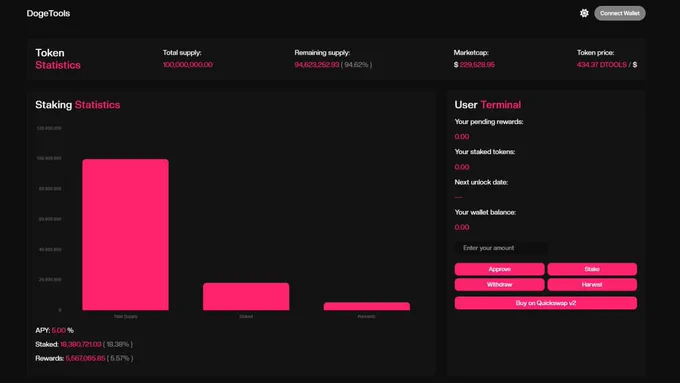This screenshot has width=680, height=383.
Task: Click Next unlock date label
Action: tap(481, 182)
